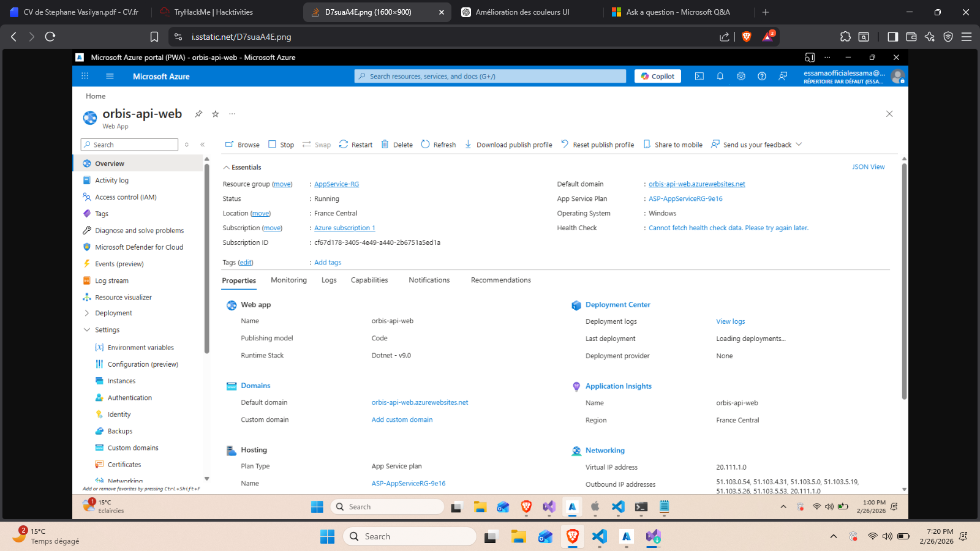Click Download publish profile

tap(508, 144)
